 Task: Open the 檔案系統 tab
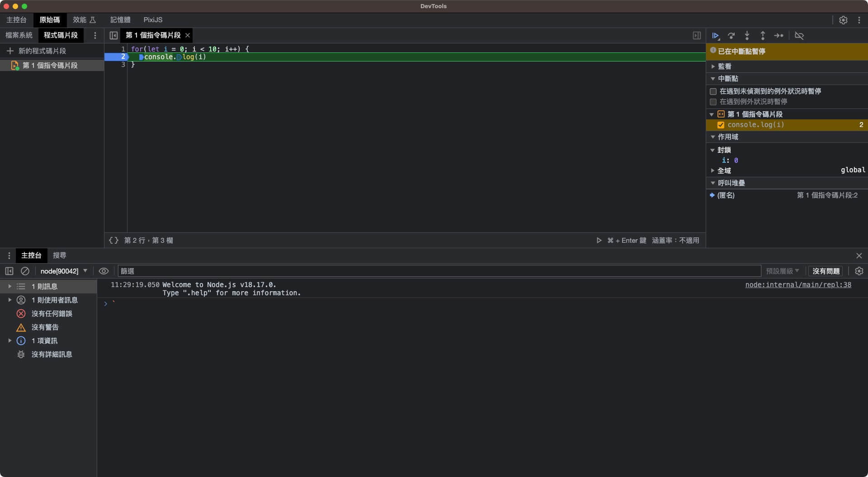pos(19,35)
